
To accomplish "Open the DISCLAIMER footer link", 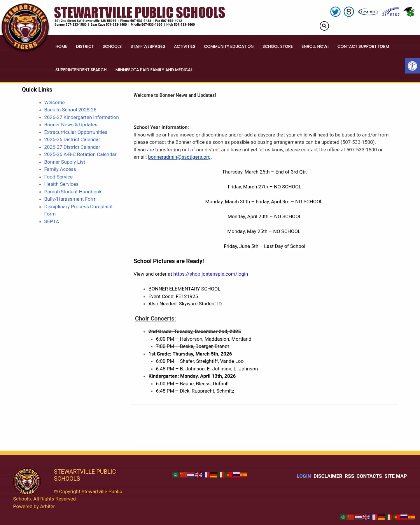I will click(328, 476).
